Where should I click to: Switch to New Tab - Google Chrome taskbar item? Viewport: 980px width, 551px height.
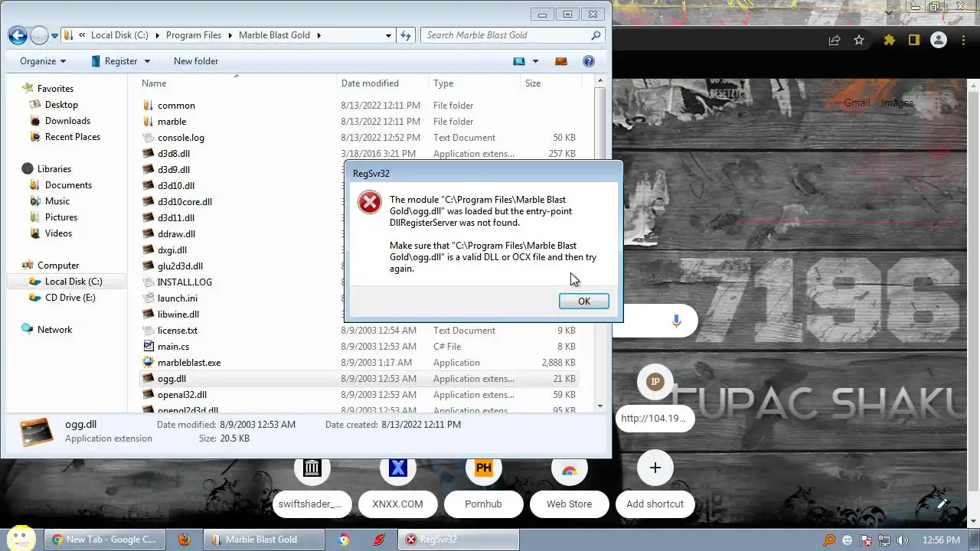pyautogui.click(x=103, y=540)
